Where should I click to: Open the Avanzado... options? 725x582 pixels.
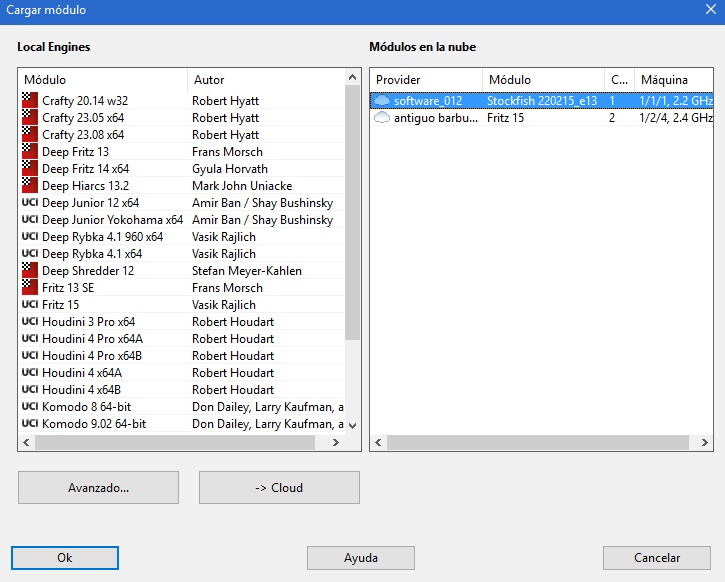[x=98, y=488]
